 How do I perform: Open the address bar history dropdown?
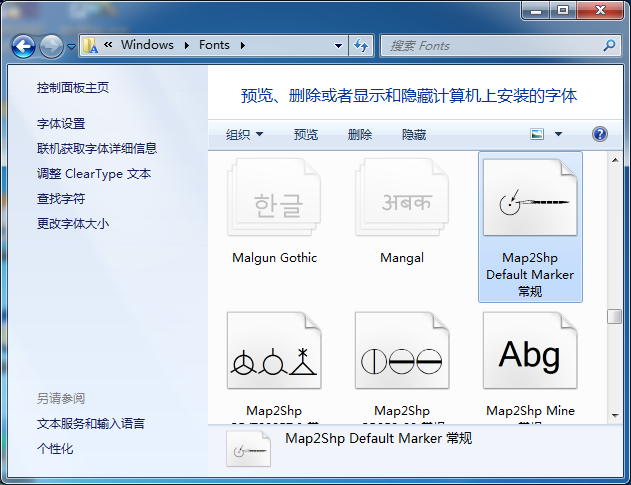tap(338, 46)
